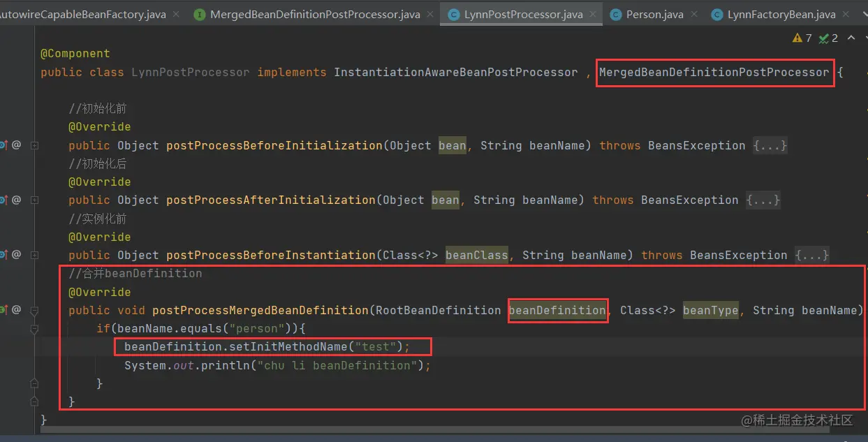Click the setInitMethodName call
Viewport: 868px width, 442px height.
point(288,346)
